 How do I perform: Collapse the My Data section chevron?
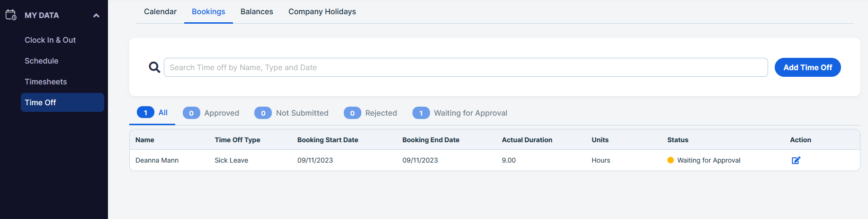click(x=96, y=16)
